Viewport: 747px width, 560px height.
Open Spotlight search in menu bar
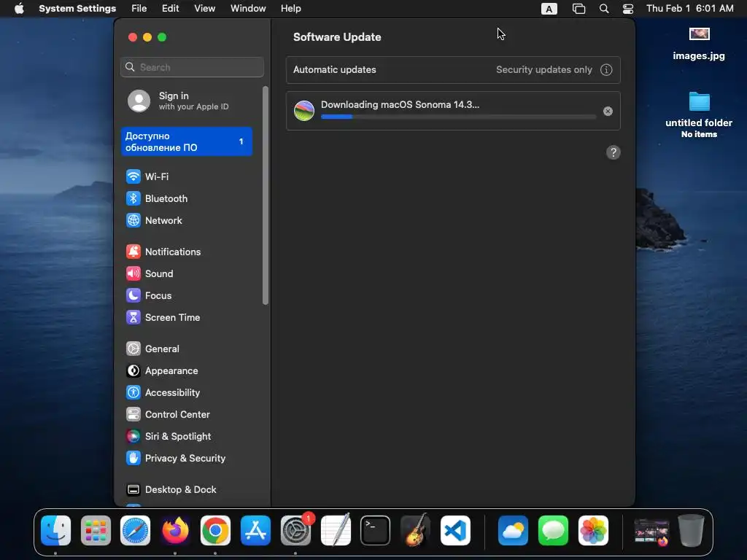(603, 9)
